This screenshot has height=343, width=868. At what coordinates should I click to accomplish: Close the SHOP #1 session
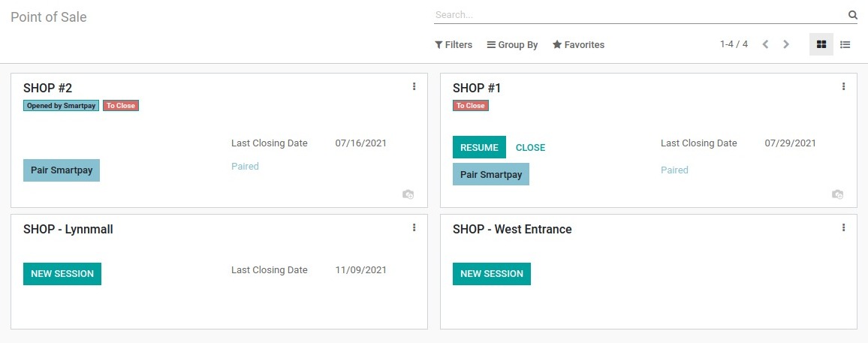530,148
